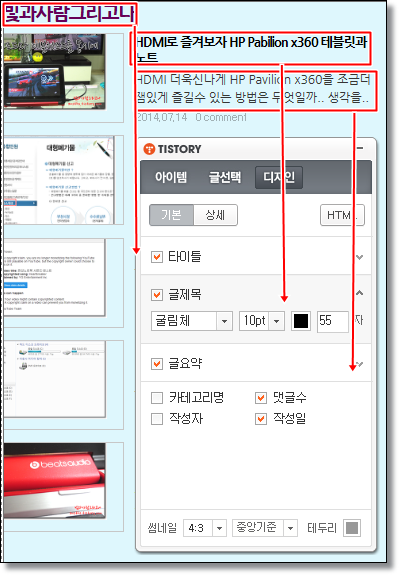Open the HDMI HP Pavilion x360 post title link
Screen dimensions: 399x575
click(251, 49)
